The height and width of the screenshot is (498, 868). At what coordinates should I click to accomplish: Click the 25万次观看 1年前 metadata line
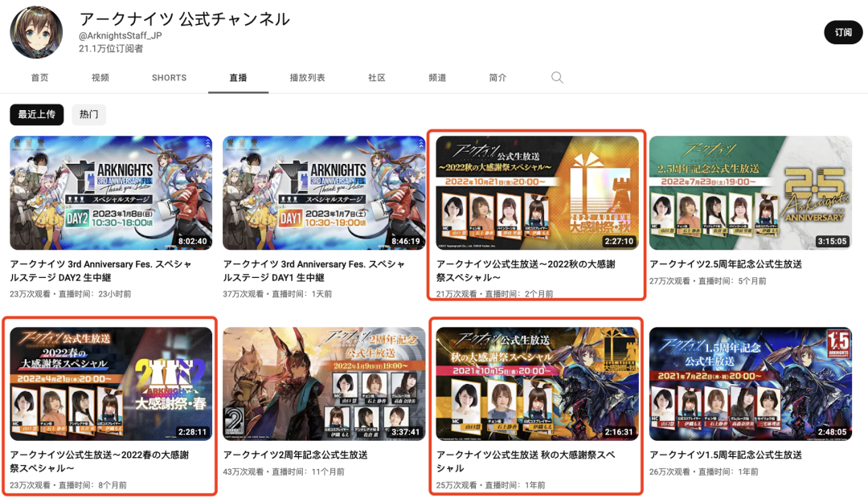point(490,485)
